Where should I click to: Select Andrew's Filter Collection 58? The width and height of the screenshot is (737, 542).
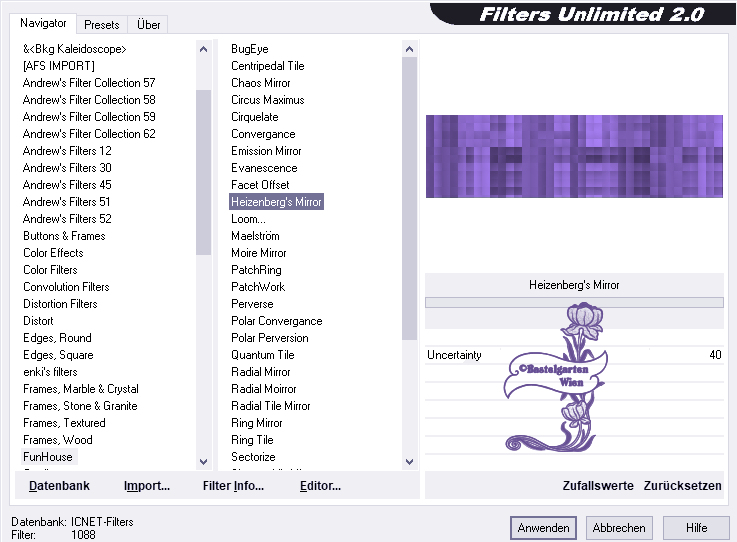(89, 100)
